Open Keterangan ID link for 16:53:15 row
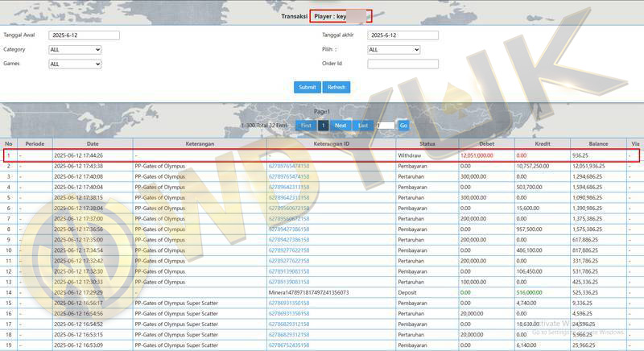This screenshot has height=351, width=644. (x=289, y=335)
